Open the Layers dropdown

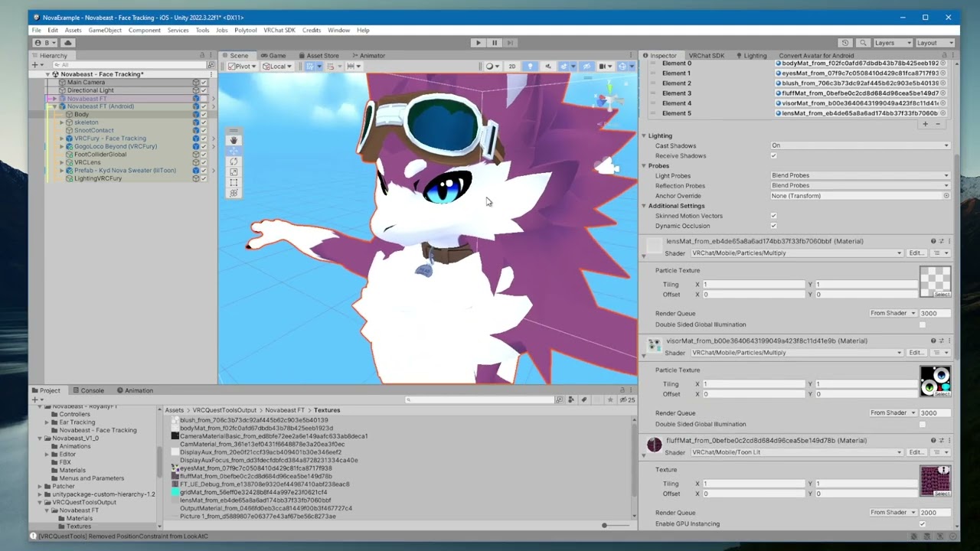tap(893, 43)
